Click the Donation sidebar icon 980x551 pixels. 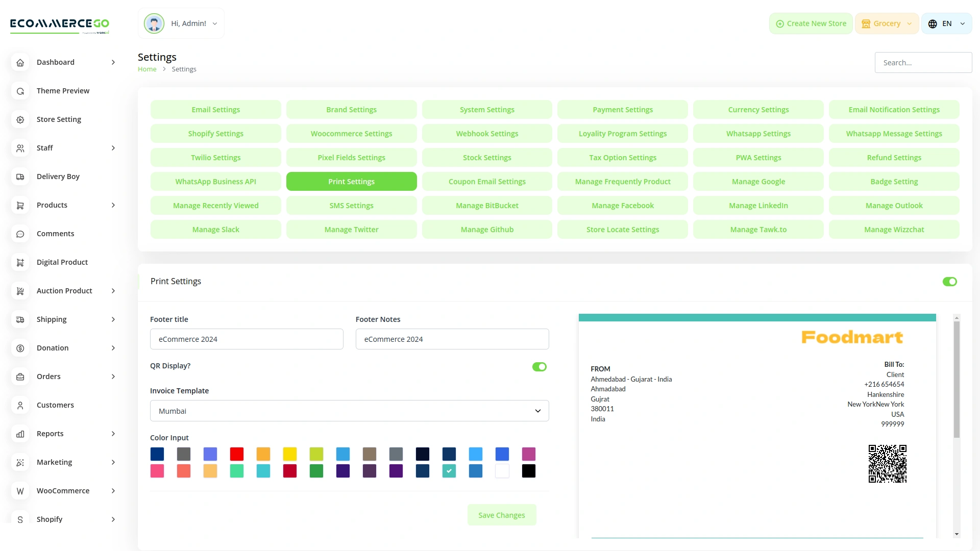tap(20, 348)
